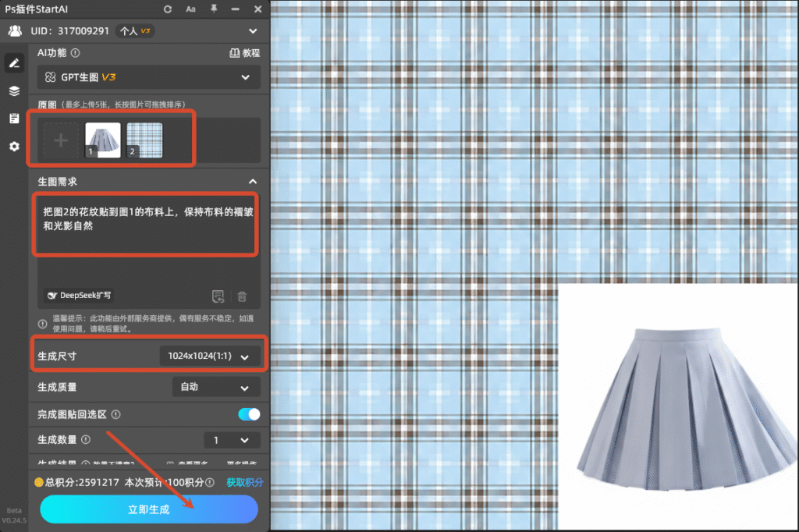The width and height of the screenshot is (799, 532).
Task: Click the prompt template icon beside trash
Action: (x=218, y=296)
